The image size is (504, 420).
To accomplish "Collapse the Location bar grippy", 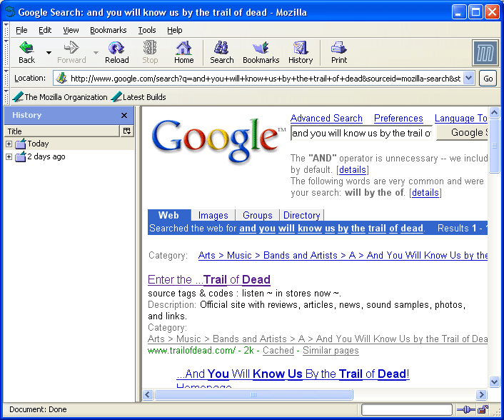I will pos(6,78).
